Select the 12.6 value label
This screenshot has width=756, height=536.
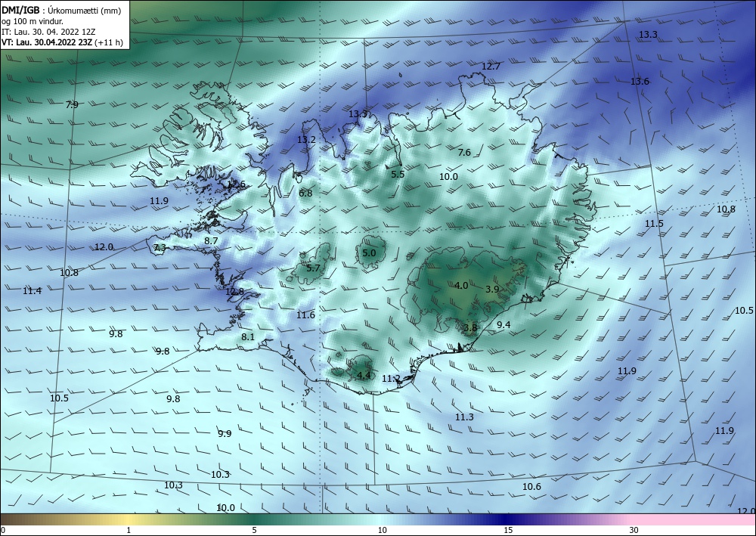click(236, 184)
